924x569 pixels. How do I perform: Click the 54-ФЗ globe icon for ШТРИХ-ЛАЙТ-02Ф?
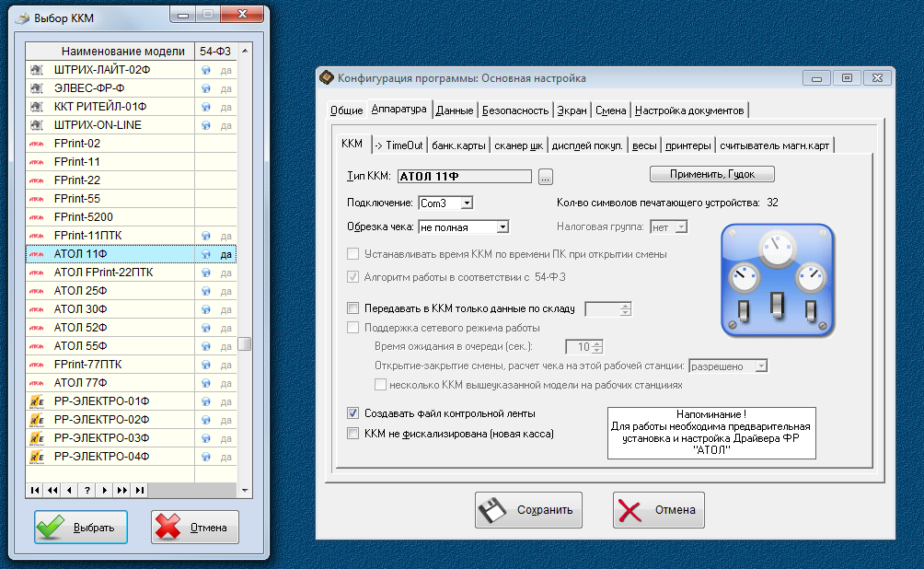click(x=205, y=70)
